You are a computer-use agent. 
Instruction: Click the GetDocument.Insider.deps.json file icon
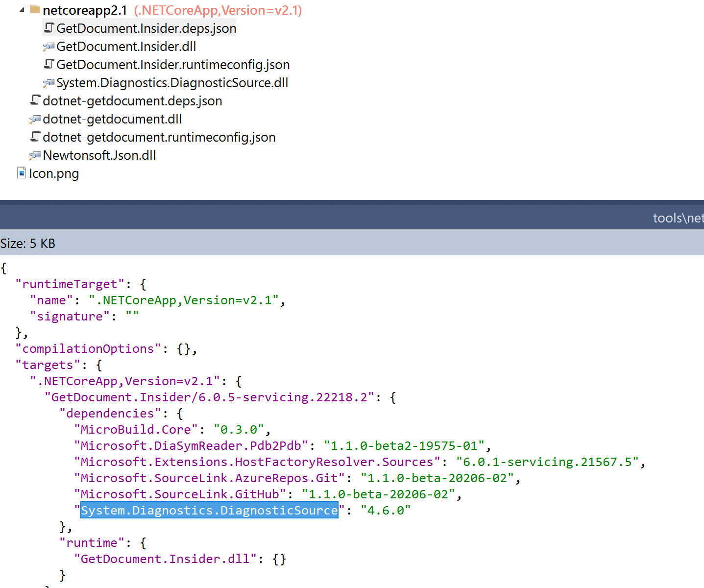(x=49, y=28)
